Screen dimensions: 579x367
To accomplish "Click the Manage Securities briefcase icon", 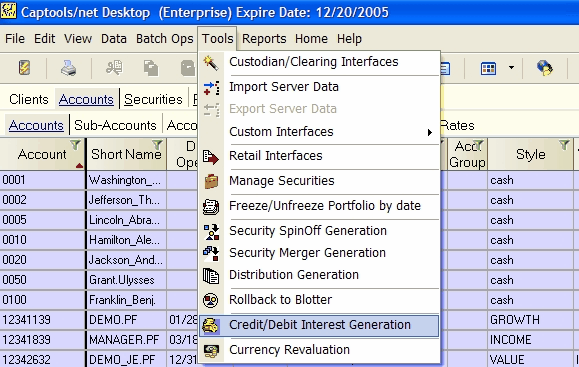I will [211, 182].
